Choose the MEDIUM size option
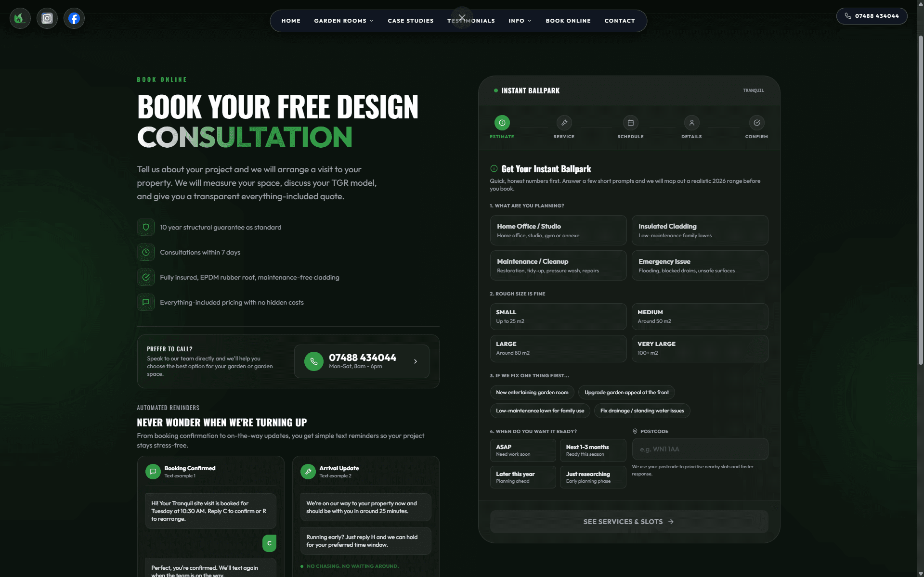The image size is (924, 577). 700,317
